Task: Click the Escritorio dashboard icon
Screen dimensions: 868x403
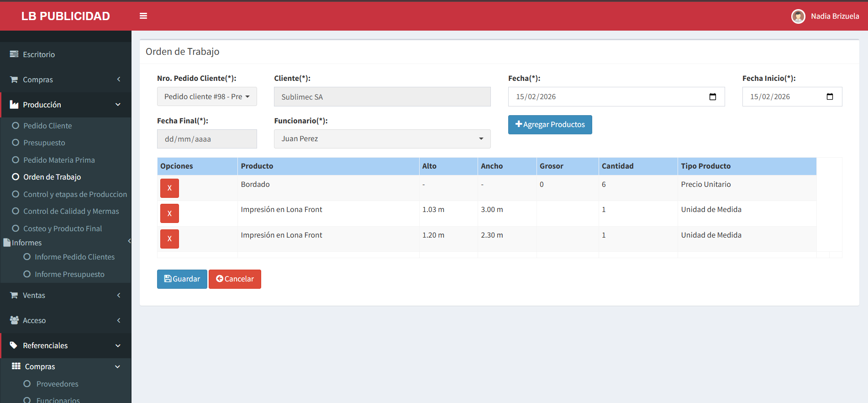Action: click(x=14, y=54)
